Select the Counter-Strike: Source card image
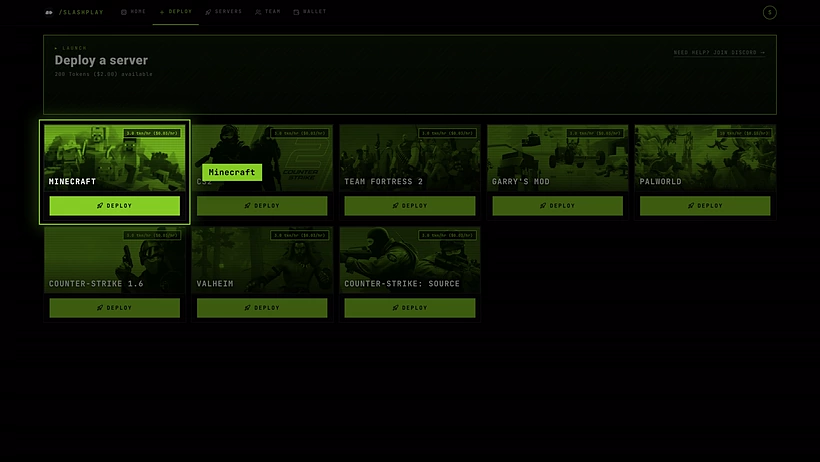This screenshot has height=462, width=820. click(410, 260)
